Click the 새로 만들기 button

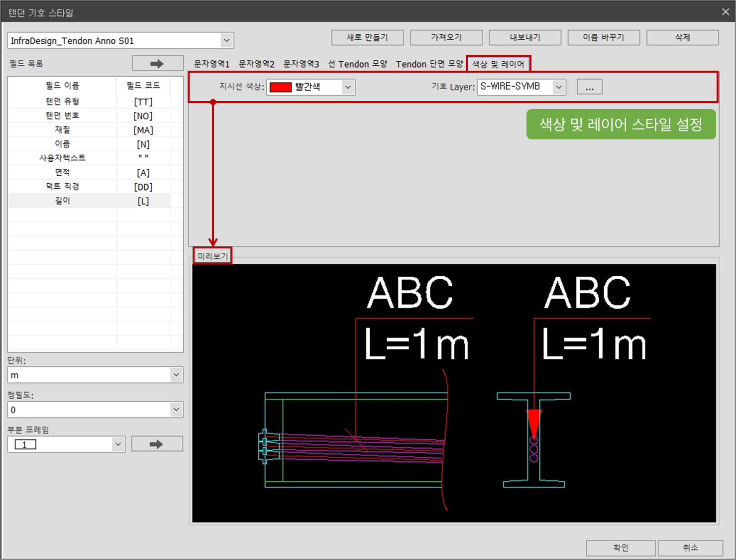[x=367, y=37]
